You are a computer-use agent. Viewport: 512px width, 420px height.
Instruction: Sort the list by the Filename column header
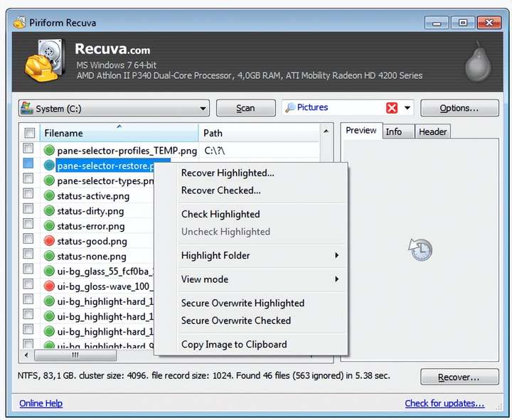[x=119, y=133]
